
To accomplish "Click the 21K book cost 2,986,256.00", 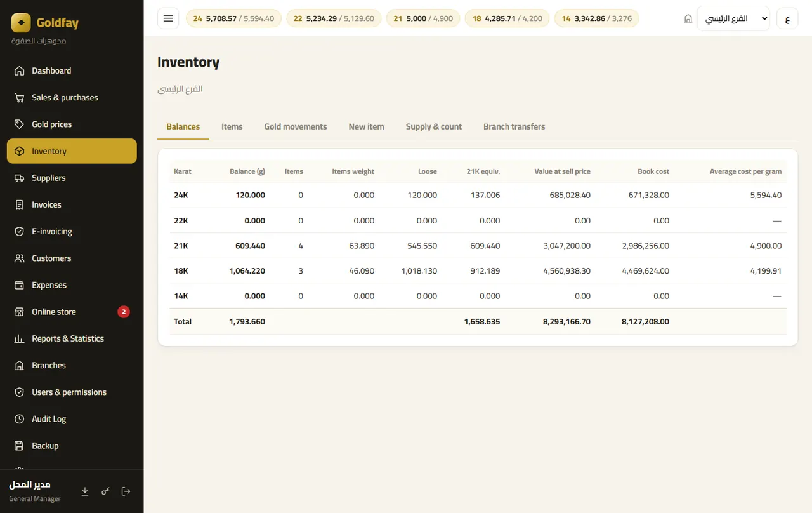I will tap(646, 246).
